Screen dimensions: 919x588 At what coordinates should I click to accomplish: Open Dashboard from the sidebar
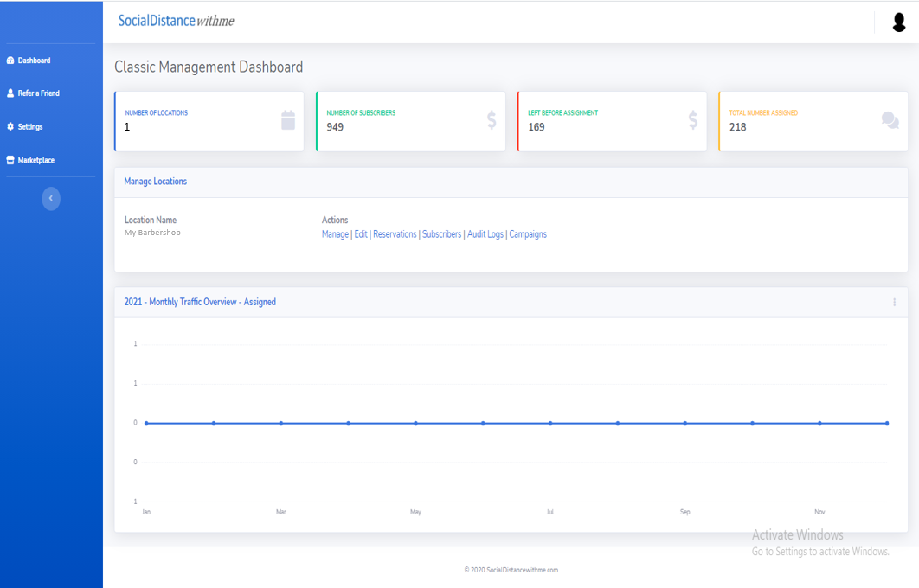click(x=34, y=61)
